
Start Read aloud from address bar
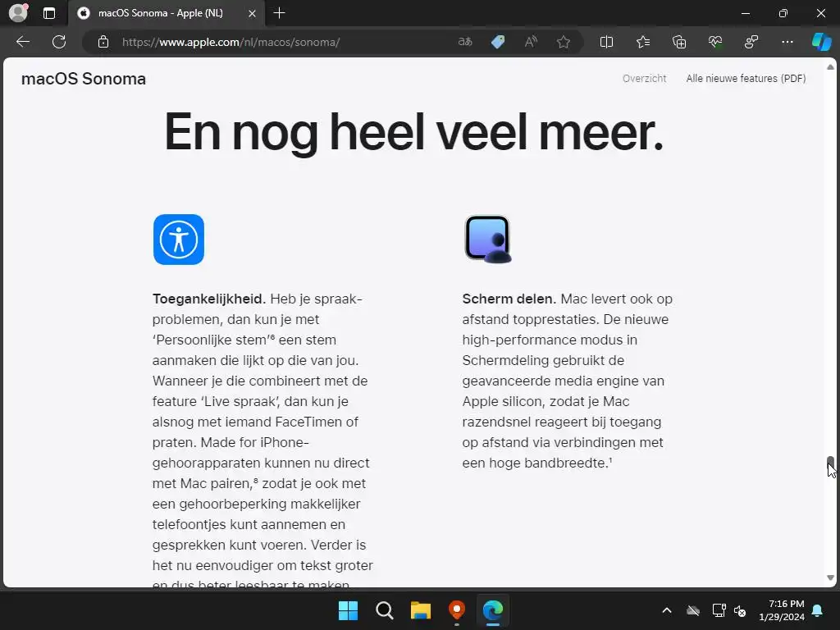click(x=531, y=42)
